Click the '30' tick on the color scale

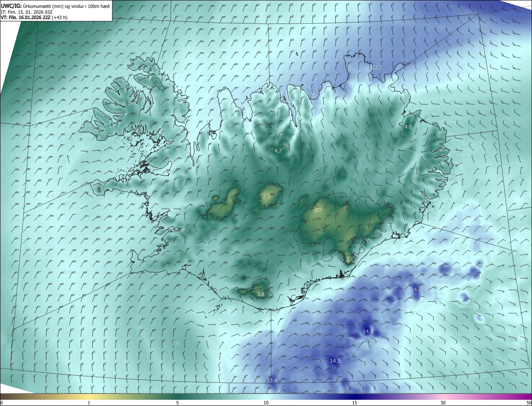443,403
